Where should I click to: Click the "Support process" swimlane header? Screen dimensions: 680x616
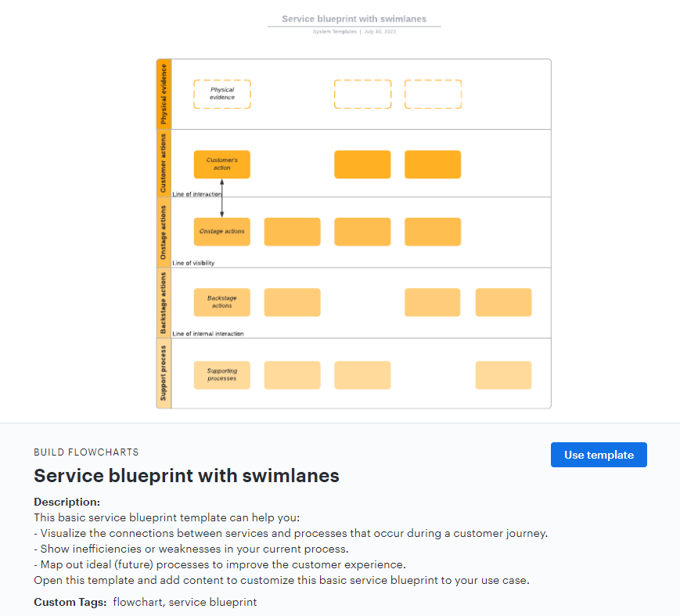tap(164, 373)
